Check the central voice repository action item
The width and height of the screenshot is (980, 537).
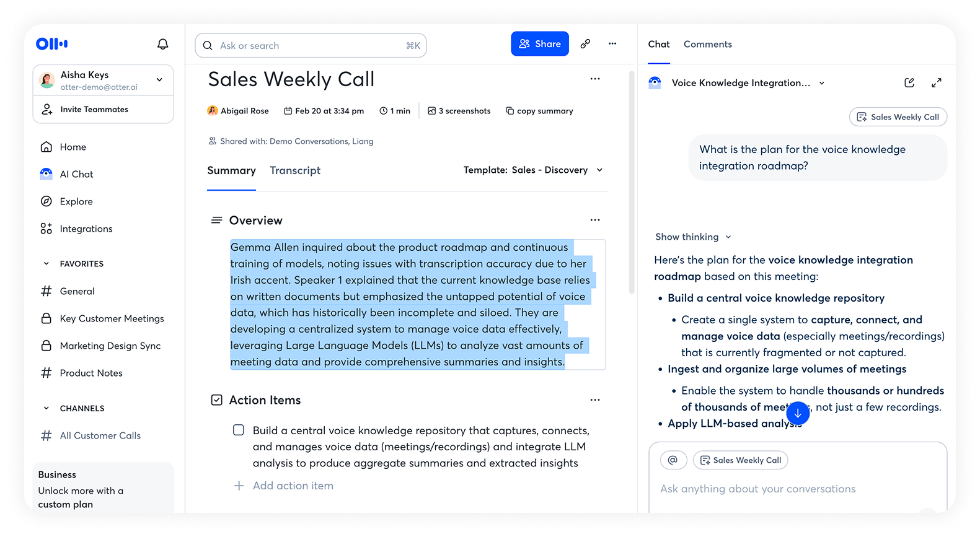(x=239, y=430)
